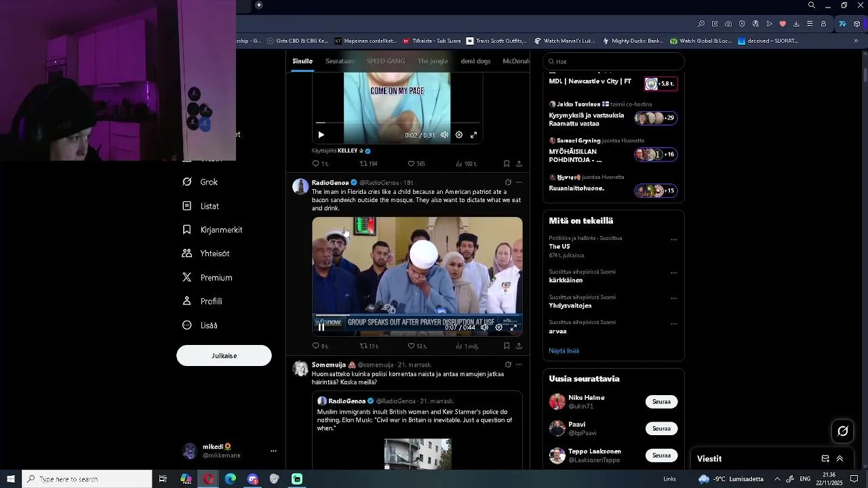The width and height of the screenshot is (868, 488).
Task: Open The jungle feed tab
Action: tap(433, 61)
